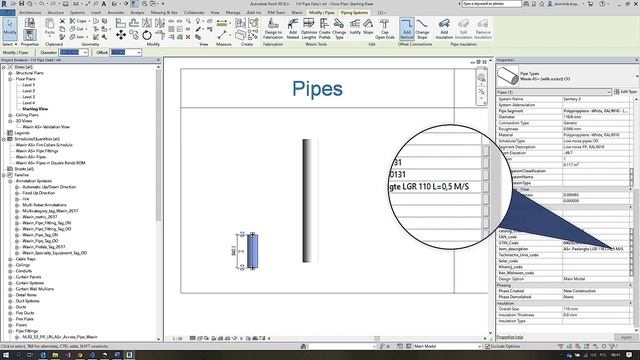Select Level 3 floor plan
This screenshot has width=640, height=360.
[x=29, y=97]
